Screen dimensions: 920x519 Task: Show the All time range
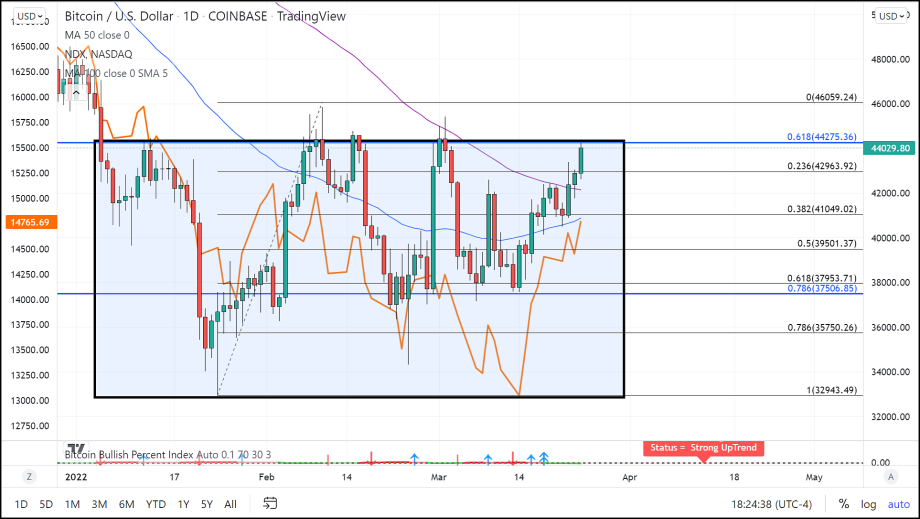point(230,504)
